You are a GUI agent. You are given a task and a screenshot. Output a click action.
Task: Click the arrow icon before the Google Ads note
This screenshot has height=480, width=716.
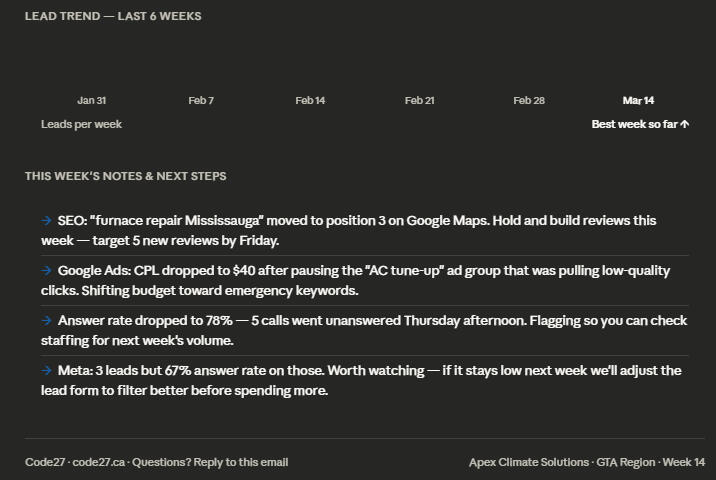pos(46,270)
